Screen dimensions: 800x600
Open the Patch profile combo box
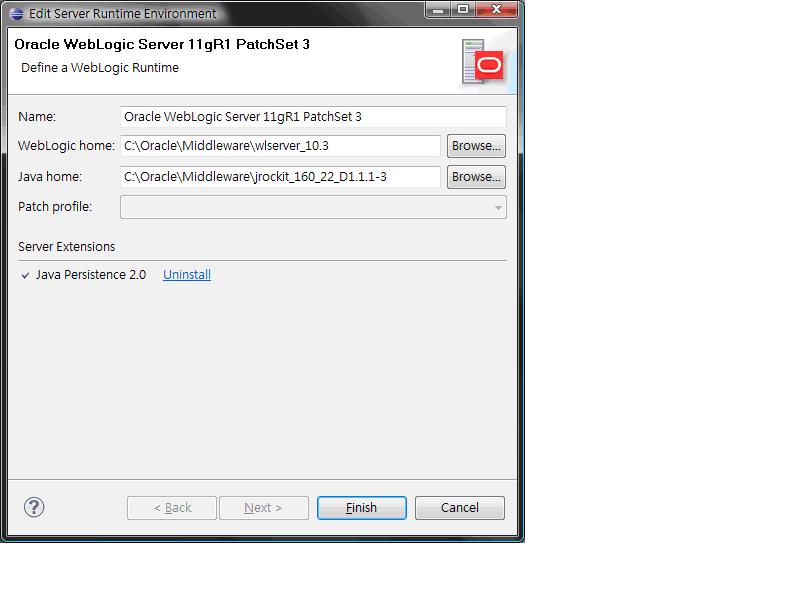click(x=313, y=207)
